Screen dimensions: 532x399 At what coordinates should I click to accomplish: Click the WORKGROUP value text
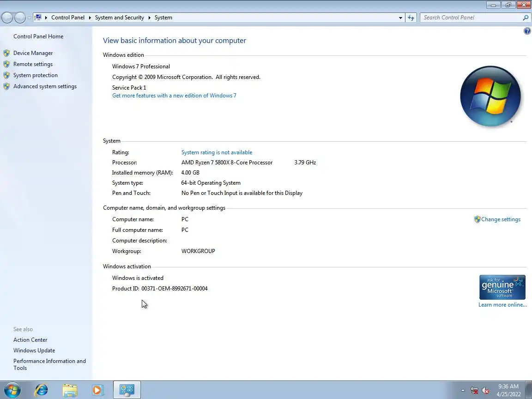click(198, 251)
